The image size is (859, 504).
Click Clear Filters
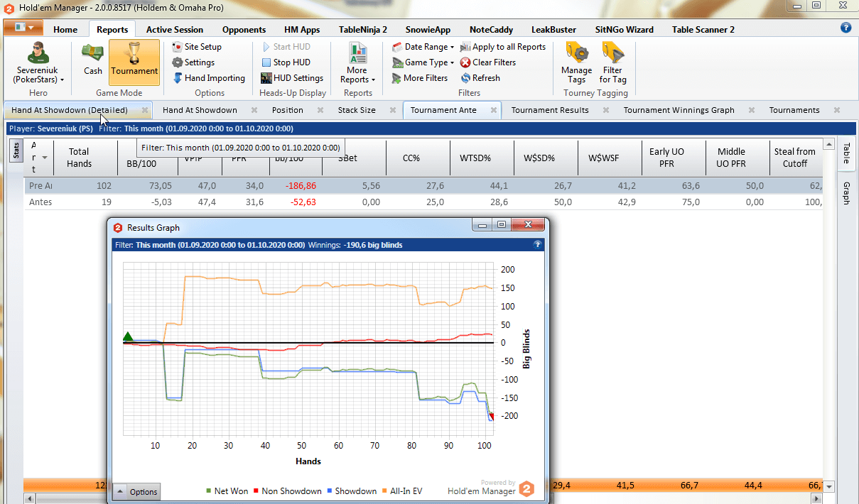tap(487, 62)
